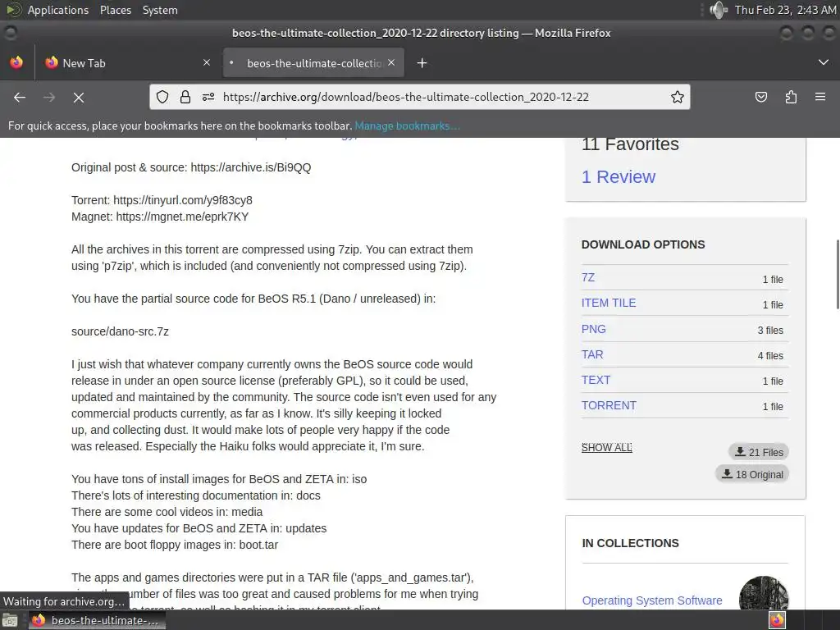Switch to the New Tab tab
This screenshot has height=630, width=840.
pyautogui.click(x=127, y=62)
